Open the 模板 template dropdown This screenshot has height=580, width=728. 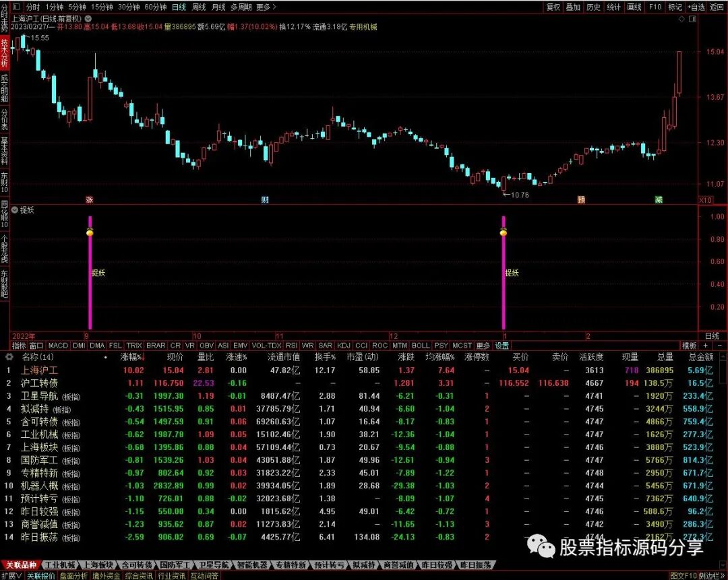(689, 346)
